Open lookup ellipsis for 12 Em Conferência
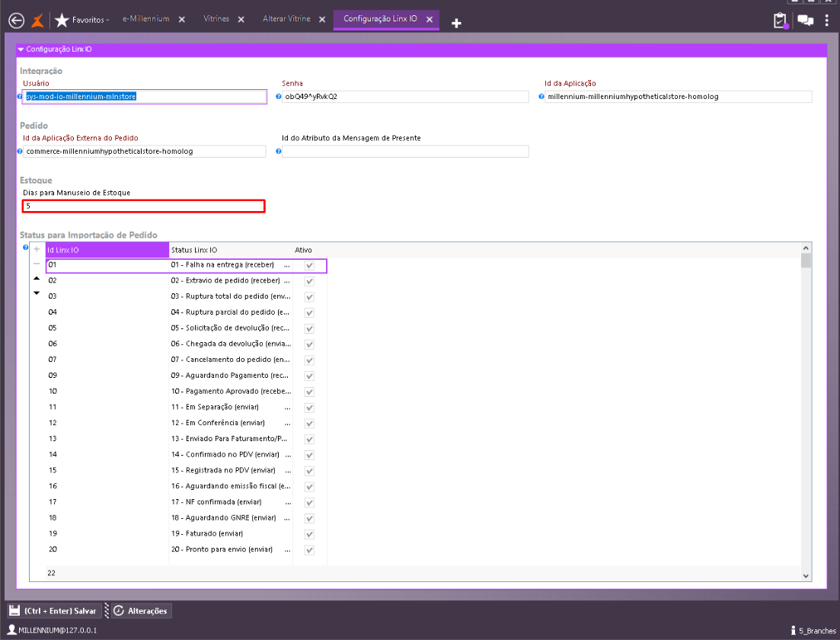The width and height of the screenshot is (840, 640). coord(288,424)
